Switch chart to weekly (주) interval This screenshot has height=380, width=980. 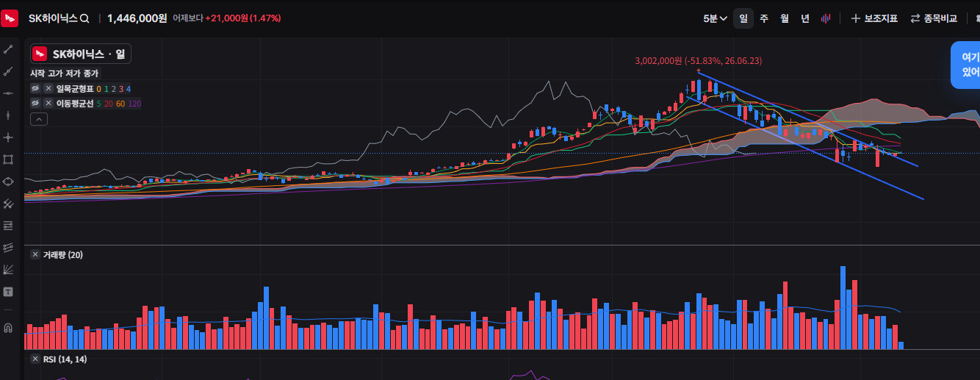coord(764,18)
